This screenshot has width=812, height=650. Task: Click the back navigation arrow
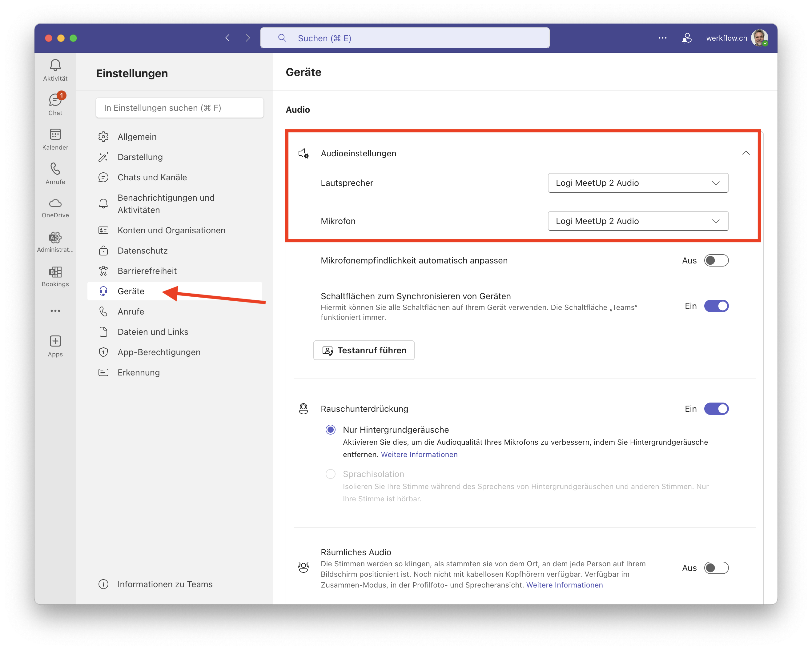pos(227,38)
